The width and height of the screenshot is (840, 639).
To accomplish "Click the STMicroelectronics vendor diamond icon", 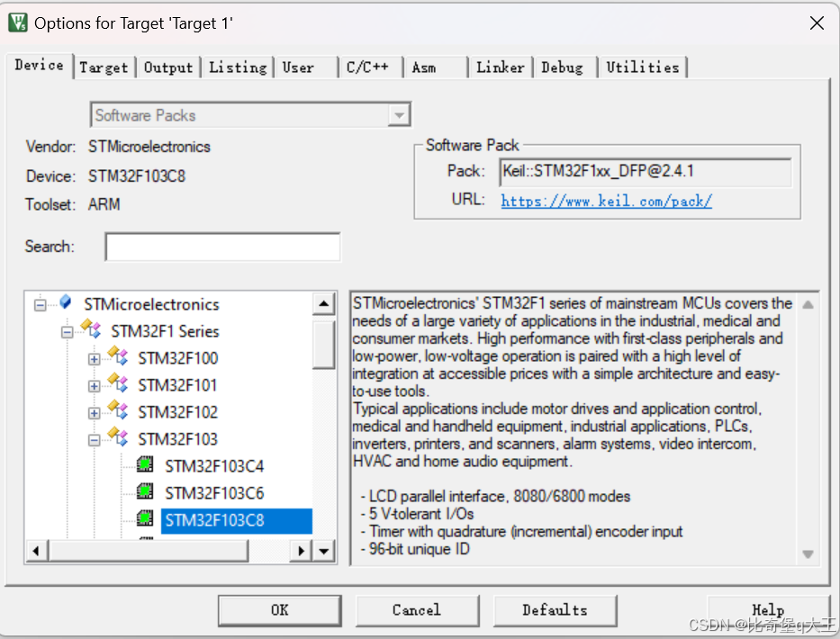I will pyautogui.click(x=66, y=301).
